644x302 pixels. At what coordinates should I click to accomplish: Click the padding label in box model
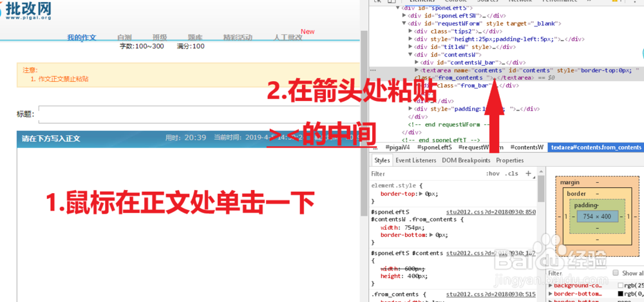(x=584, y=205)
